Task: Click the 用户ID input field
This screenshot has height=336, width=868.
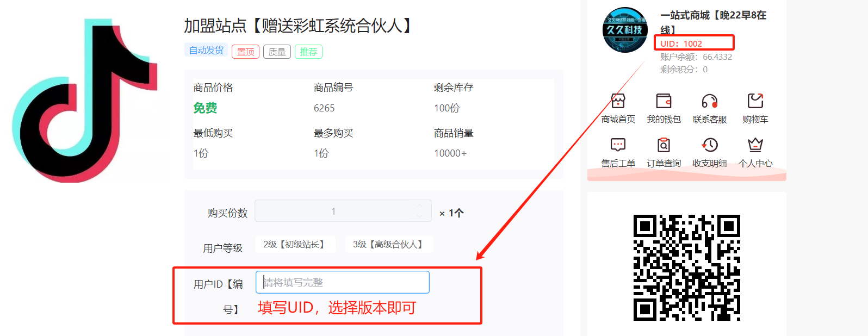Action: click(343, 282)
